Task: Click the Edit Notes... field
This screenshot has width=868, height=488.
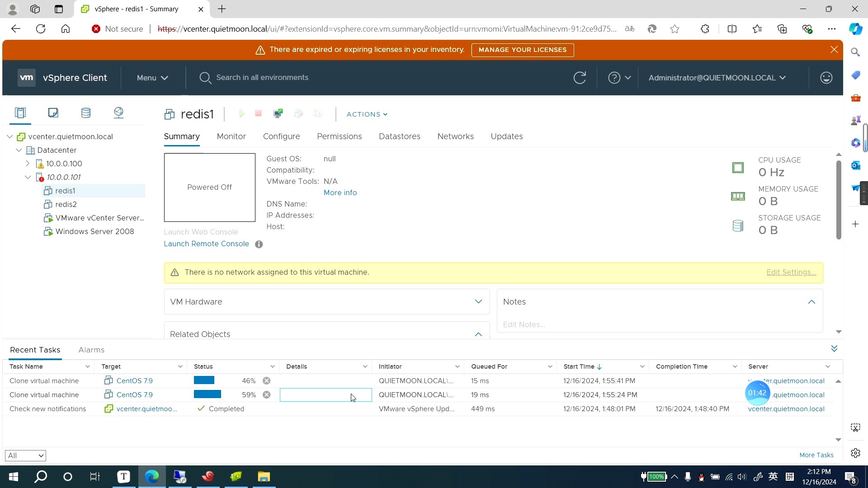Action: [524, 324]
